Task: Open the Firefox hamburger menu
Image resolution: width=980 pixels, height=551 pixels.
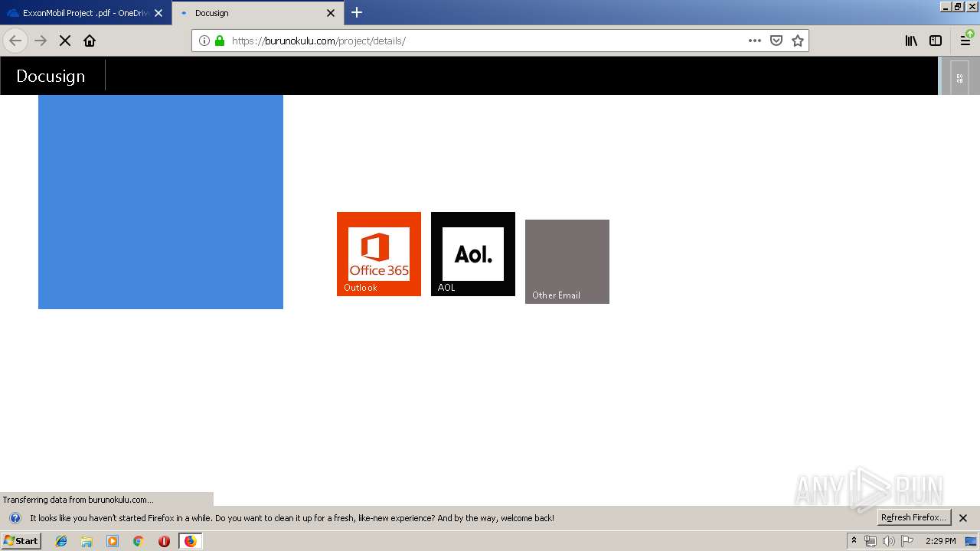Action: [x=966, y=41]
